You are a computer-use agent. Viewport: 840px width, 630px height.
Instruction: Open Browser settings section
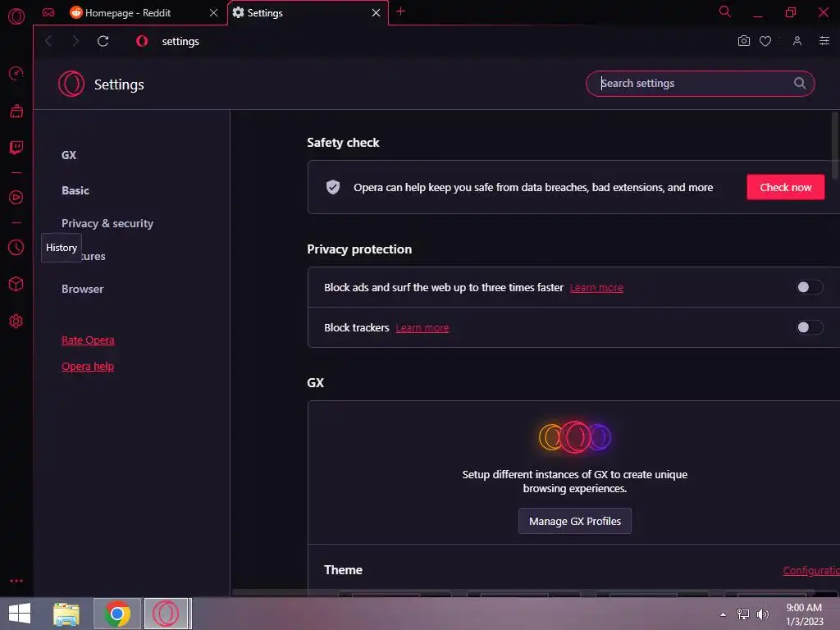coord(83,289)
